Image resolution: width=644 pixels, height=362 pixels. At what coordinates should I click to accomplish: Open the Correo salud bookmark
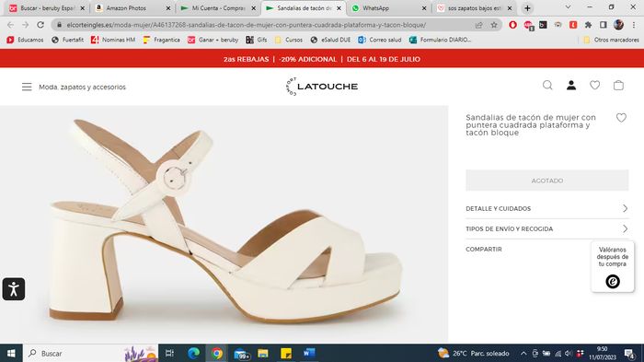point(380,40)
